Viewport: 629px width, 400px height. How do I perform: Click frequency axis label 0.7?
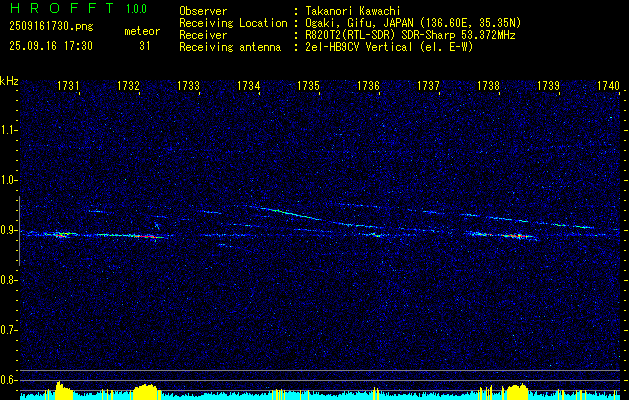point(7,330)
